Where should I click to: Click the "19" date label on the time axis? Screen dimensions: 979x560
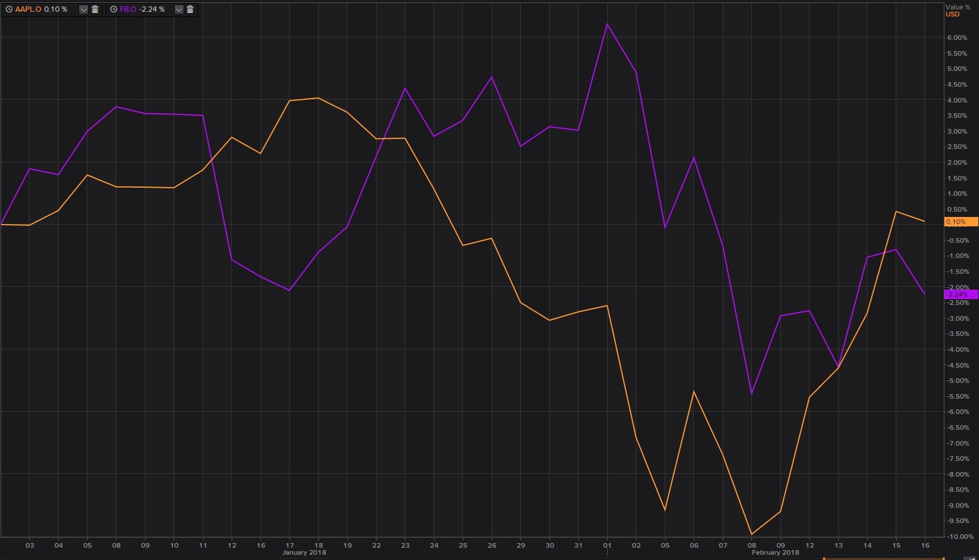(x=347, y=545)
